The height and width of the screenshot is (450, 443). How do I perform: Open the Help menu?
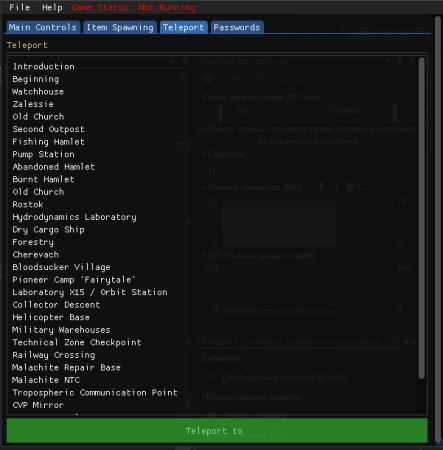(52, 7)
